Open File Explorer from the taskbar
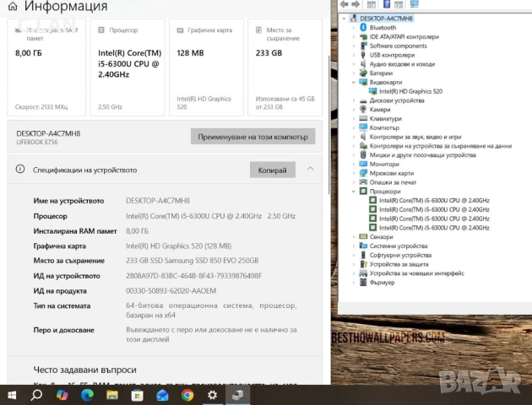532x405 pixels. [x=112, y=395]
